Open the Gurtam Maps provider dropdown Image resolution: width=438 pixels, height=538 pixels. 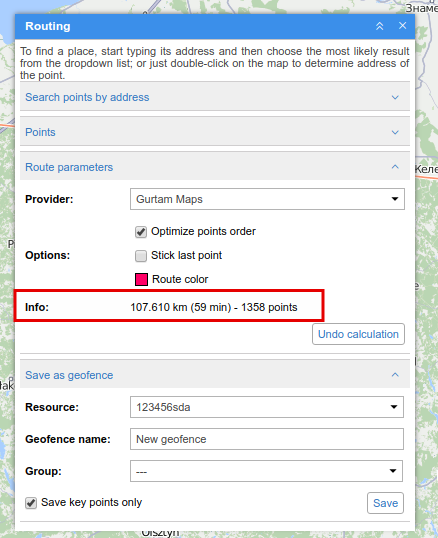[267, 199]
